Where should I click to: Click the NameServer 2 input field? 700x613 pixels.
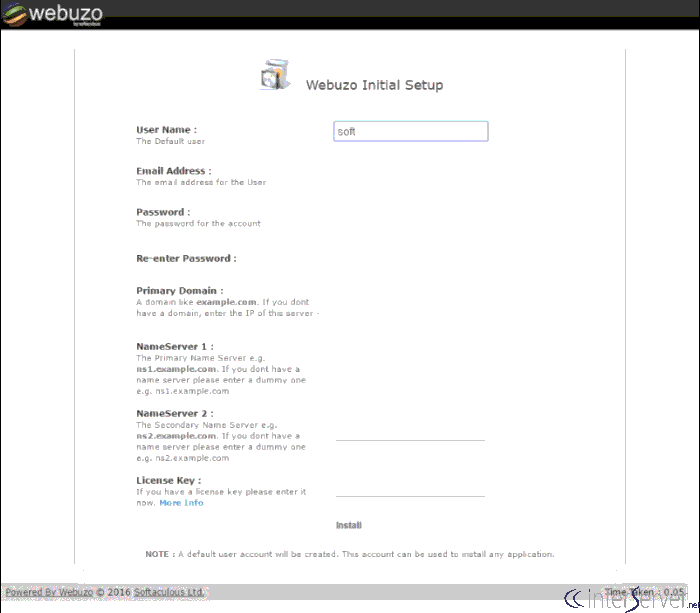point(410,431)
